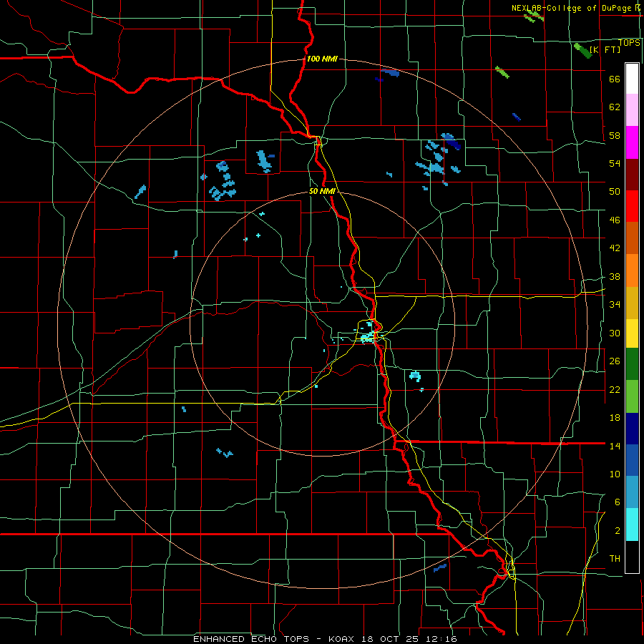The height and width of the screenshot is (644, 644).
Task: Click the '50 NMI' range ring label
Action: click(322, 191)
